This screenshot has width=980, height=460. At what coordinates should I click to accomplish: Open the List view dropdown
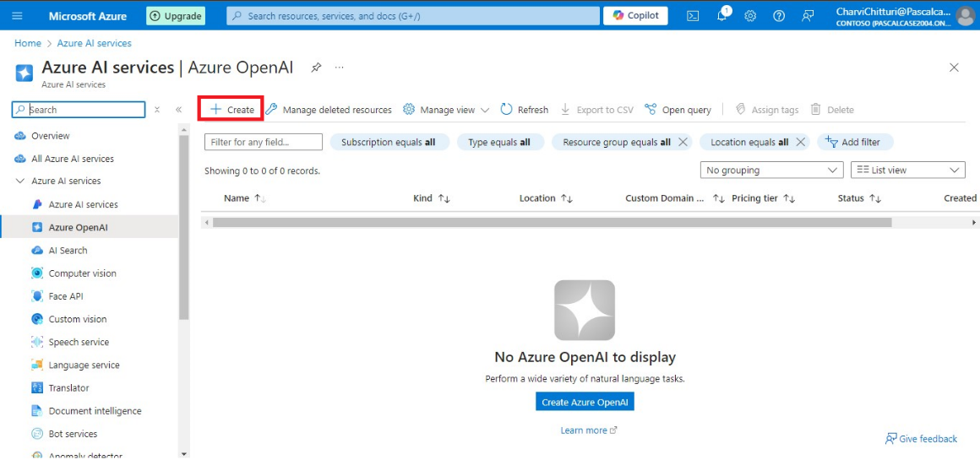pyautogui.click(x=907, y=170)
